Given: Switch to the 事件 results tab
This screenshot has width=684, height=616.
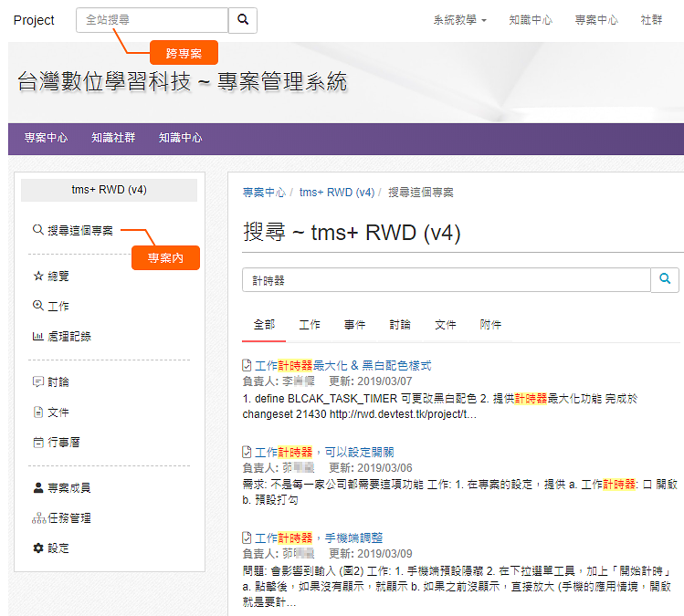Looking at the screenshot, I should point(355,325).
